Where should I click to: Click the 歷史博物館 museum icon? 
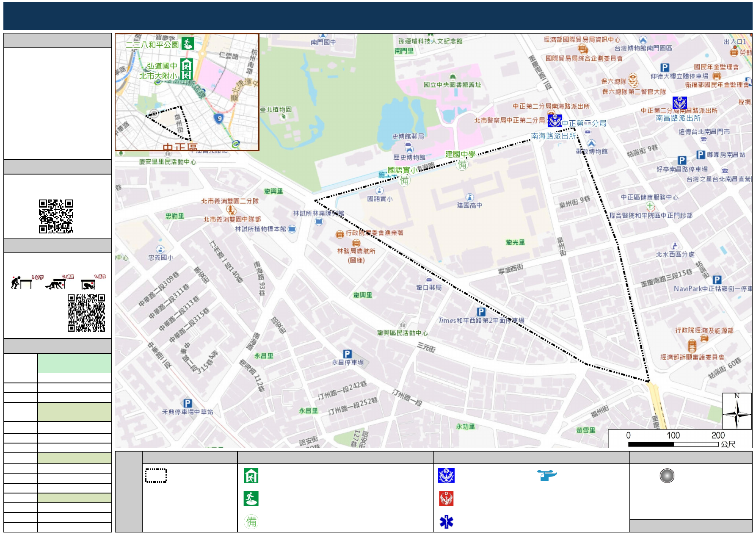point(408,149)
